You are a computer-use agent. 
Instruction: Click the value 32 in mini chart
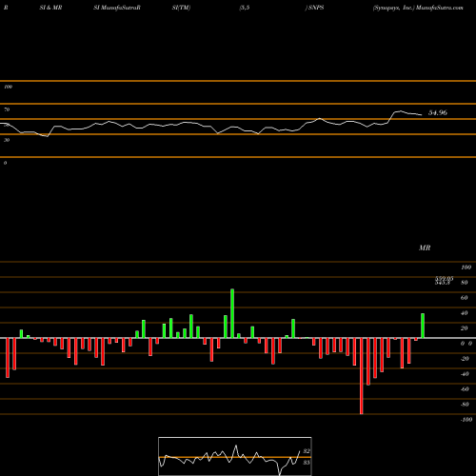[307, 451]
